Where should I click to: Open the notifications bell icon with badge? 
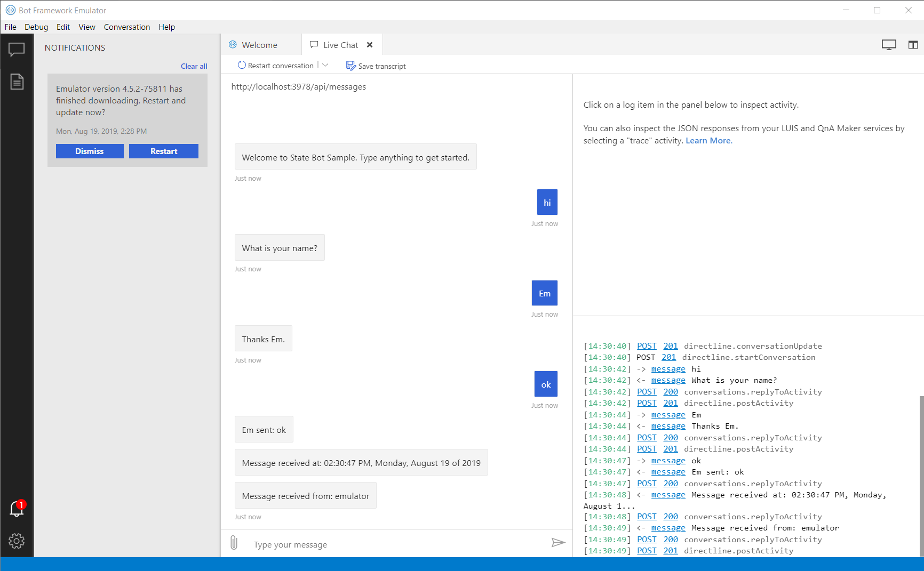[x=17, y=509]
